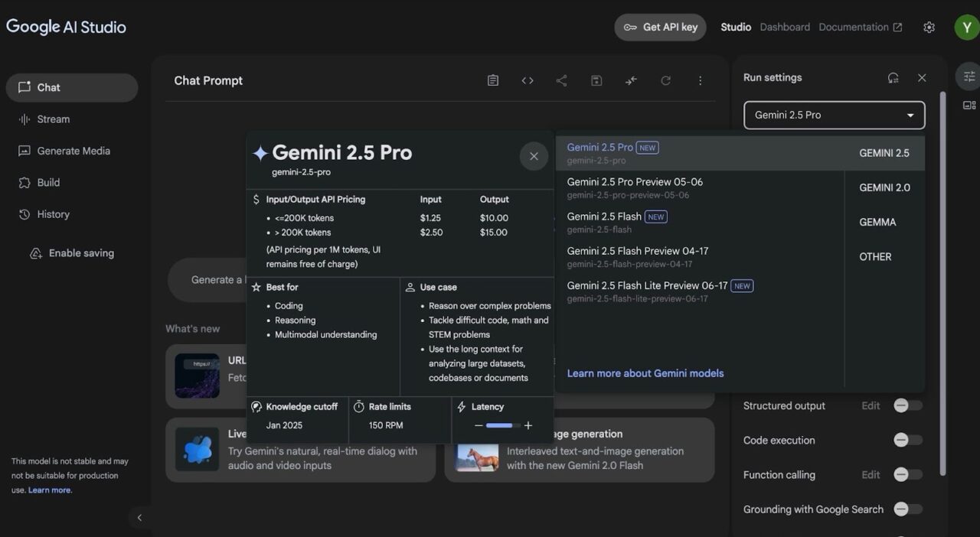Select Gemini 2.5 Pro from model list
The image size is (980, 537).
(x=700, y=153)
